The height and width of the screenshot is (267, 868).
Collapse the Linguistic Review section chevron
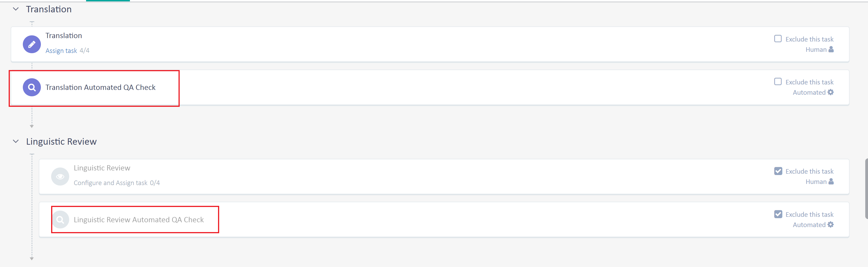16,141
